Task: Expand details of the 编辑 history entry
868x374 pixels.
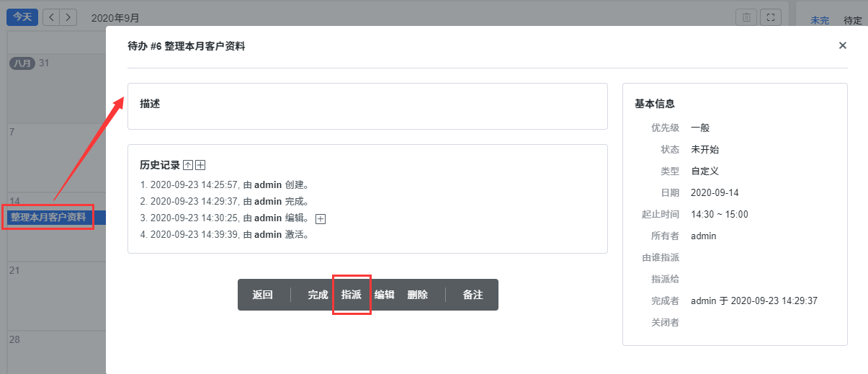Action: [x=321, y=218]
